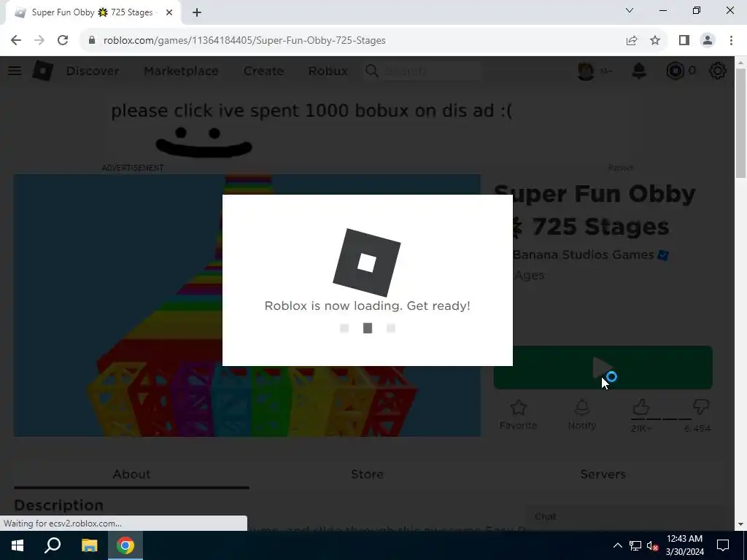This screenshot has height=560, width=747.
Task: Open the Create menu item
Action: [x=263, y=71]
